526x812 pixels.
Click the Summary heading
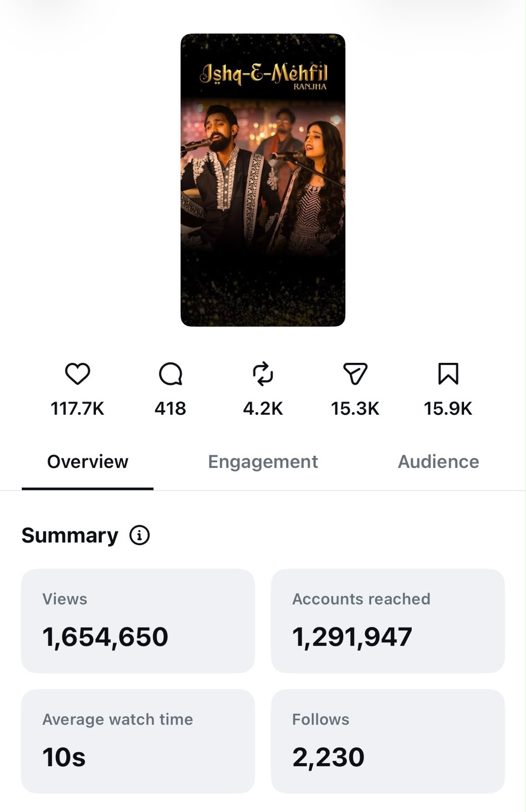pos(70,535)
